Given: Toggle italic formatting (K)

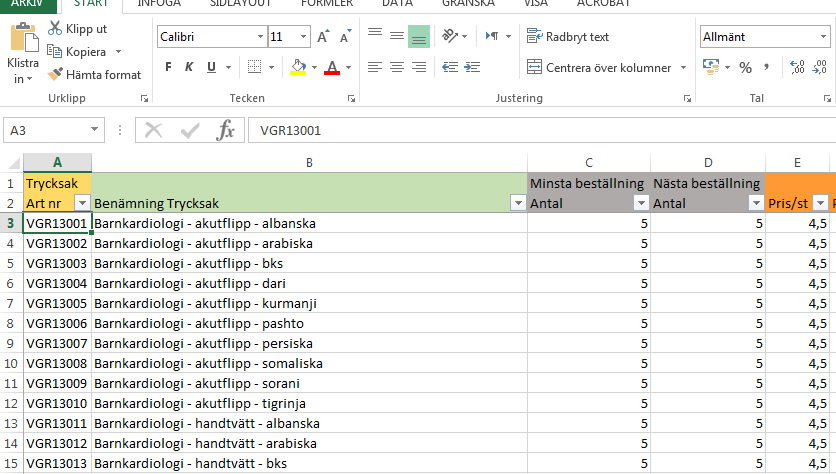Looking at the screenshot, I should [x=189, y=67].
